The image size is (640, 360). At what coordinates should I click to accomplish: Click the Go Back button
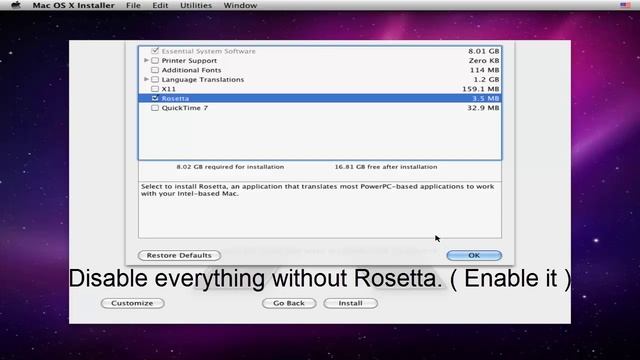(x=289, y=303)
